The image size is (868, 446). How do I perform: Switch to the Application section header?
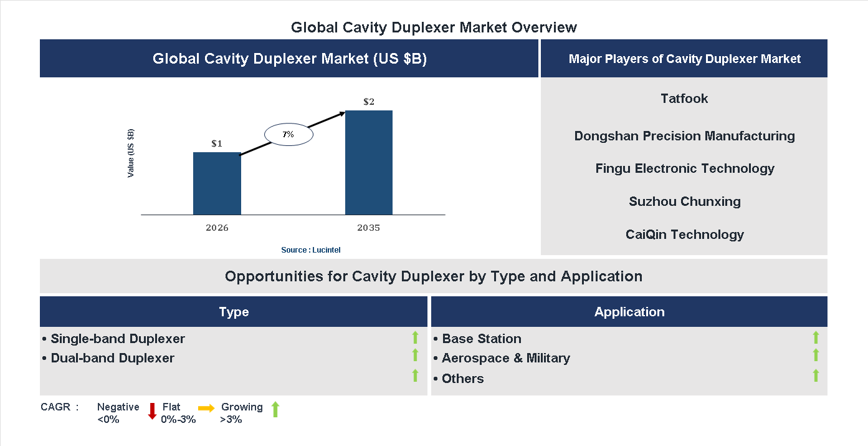point(629,311)
